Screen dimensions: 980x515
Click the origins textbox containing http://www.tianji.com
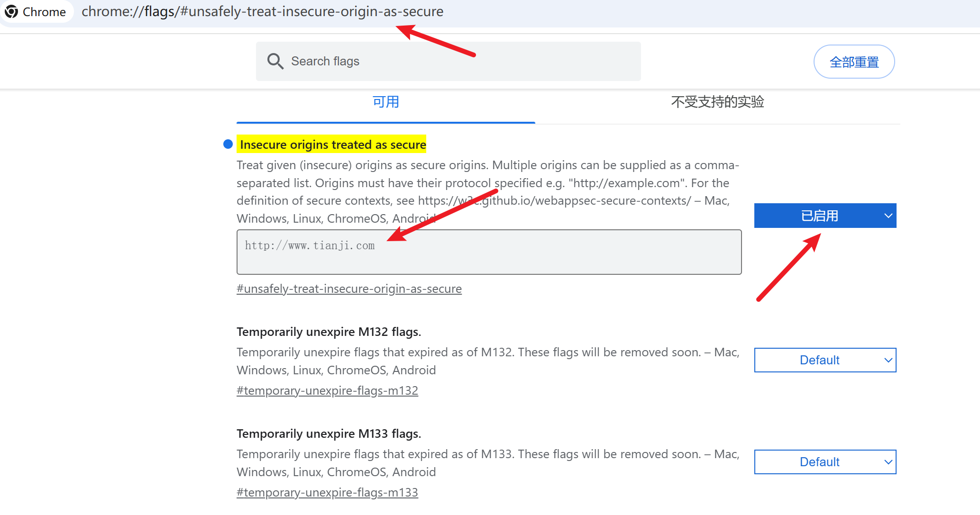[488, 253]
